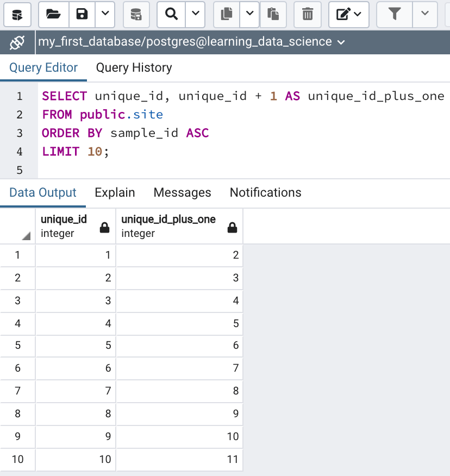
Task: Click the Copy rows icon
Action: point(227,14)
